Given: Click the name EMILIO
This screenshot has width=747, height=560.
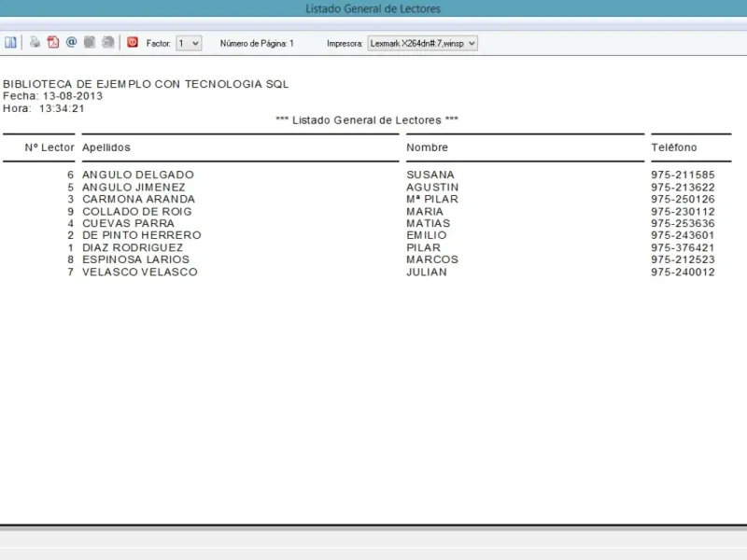Looking at the screenshot, I should 427,235.
